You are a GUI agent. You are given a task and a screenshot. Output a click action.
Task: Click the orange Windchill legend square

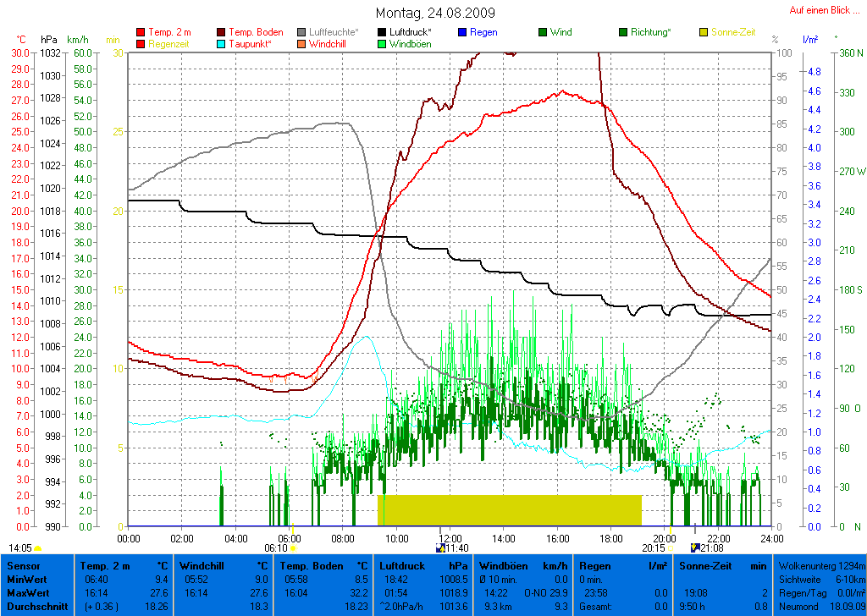[302, 43]
